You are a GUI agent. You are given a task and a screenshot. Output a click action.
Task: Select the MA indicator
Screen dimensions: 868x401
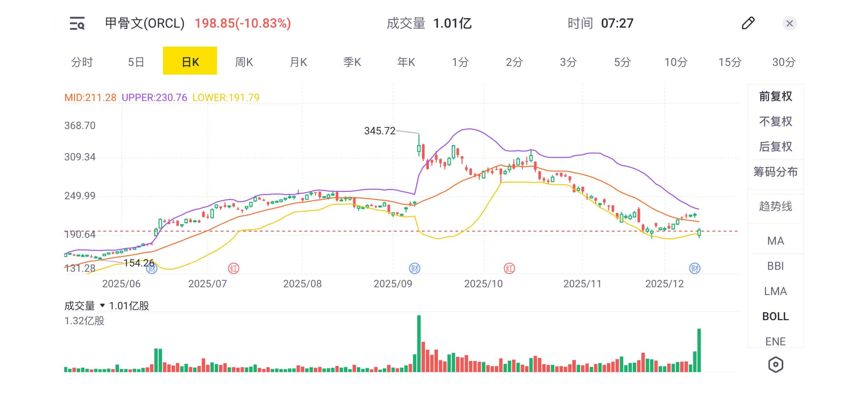click(775, 241)
